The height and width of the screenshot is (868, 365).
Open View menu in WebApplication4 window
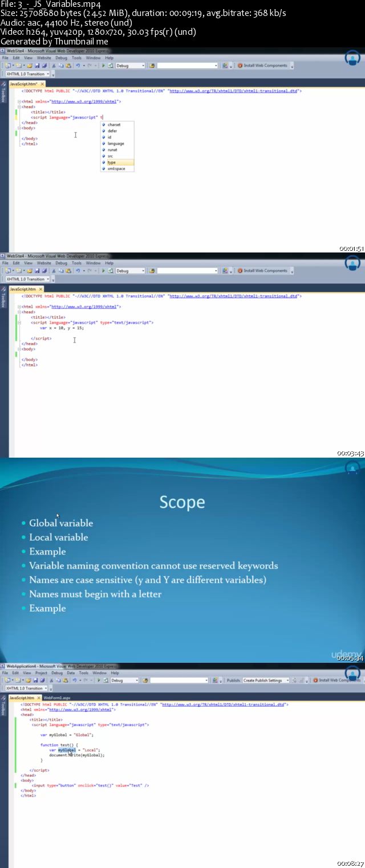pyautogui.click(x=27, y=673)
